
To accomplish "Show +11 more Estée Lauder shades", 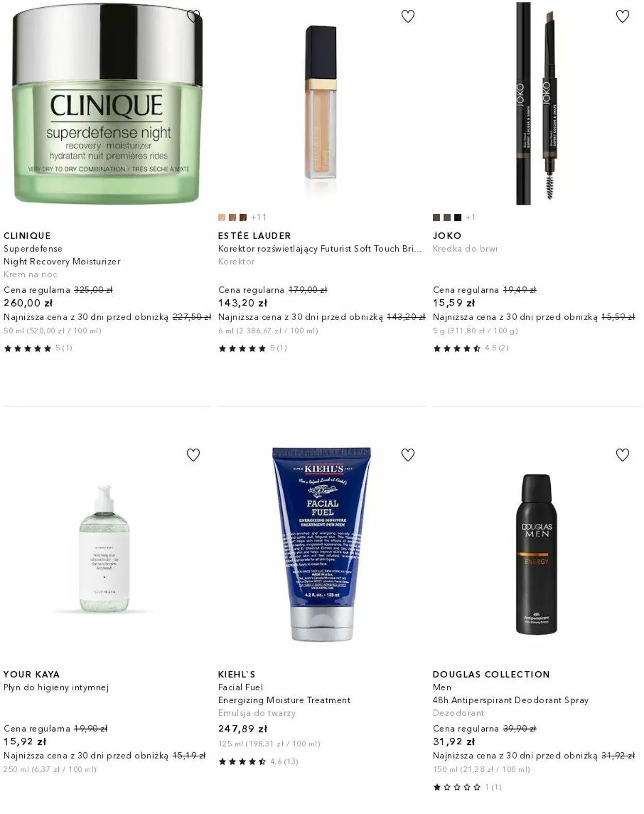I will click(x=259, y=217).
